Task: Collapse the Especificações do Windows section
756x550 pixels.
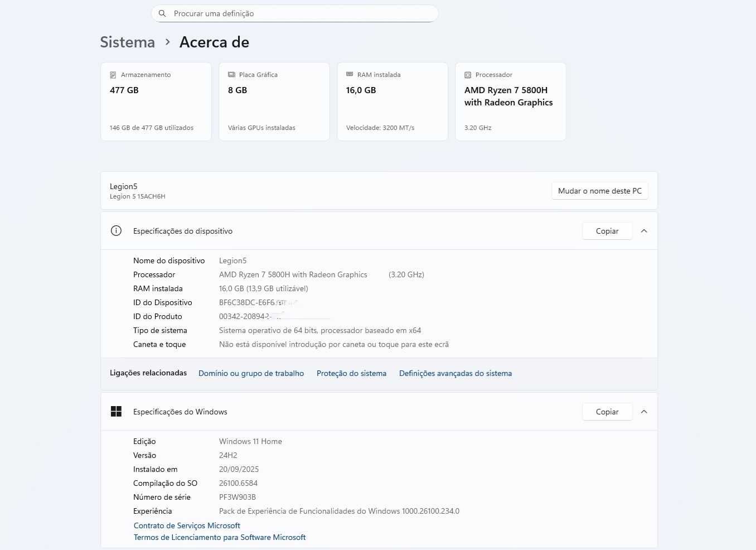Action: pyautogui.click(x=644, y=412)
